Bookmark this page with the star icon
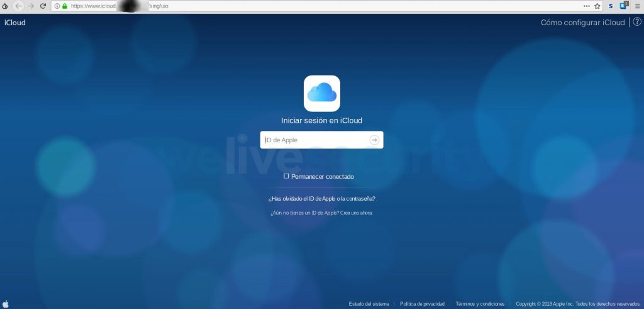The image size is (644, 309). (x=597, y=6)
